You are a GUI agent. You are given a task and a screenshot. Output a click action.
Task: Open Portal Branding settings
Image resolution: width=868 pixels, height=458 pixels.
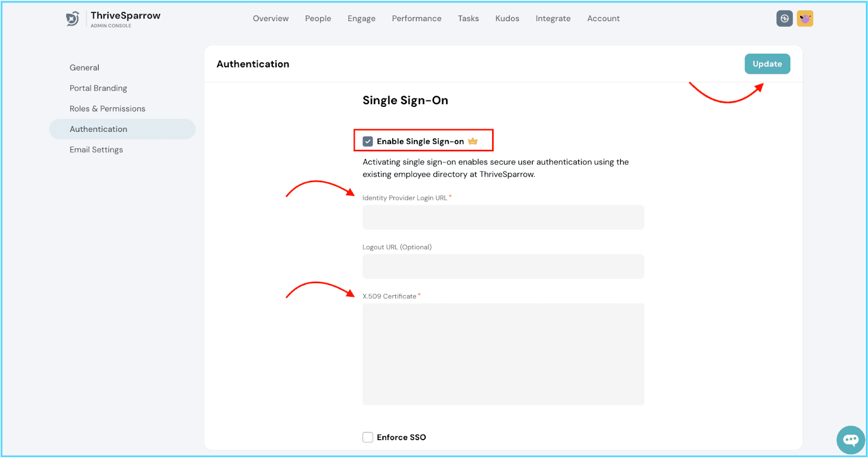coord(98,88)
